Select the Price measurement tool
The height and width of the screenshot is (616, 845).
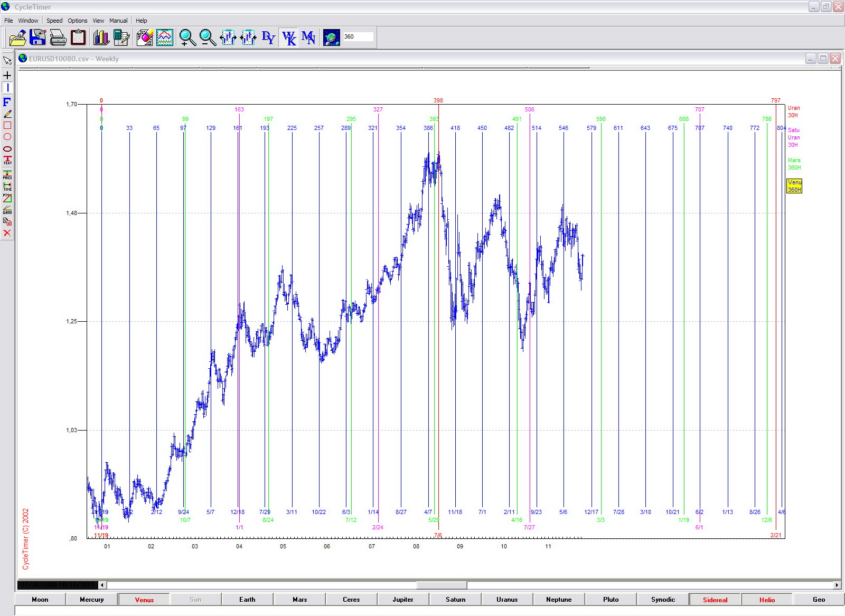point(7,175)
